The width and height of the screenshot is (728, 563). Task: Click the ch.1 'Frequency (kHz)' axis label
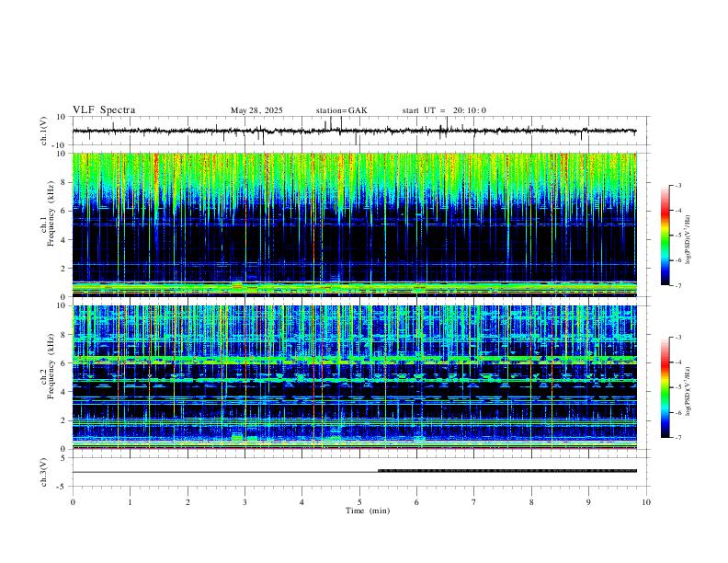tap(51, 213)
